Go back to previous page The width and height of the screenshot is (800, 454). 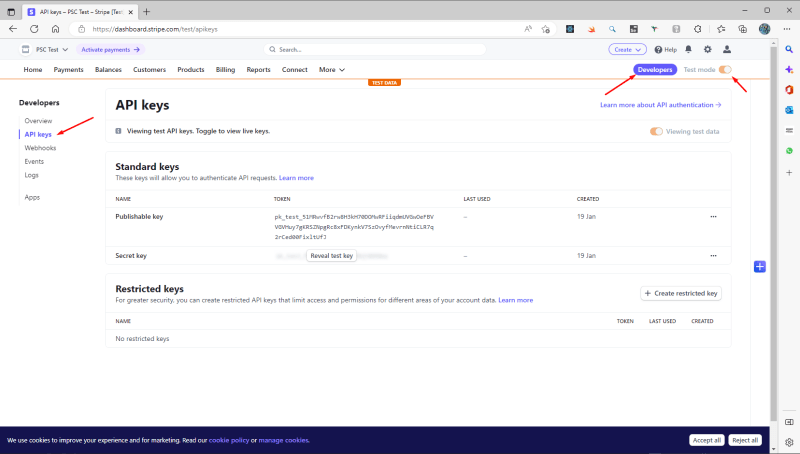tap(13, 29)
